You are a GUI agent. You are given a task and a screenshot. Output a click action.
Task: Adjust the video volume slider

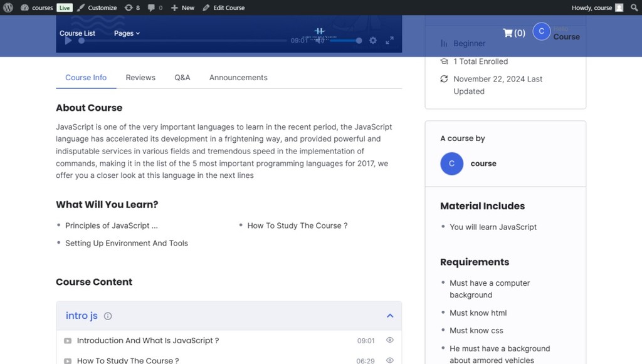pos(345,41)
